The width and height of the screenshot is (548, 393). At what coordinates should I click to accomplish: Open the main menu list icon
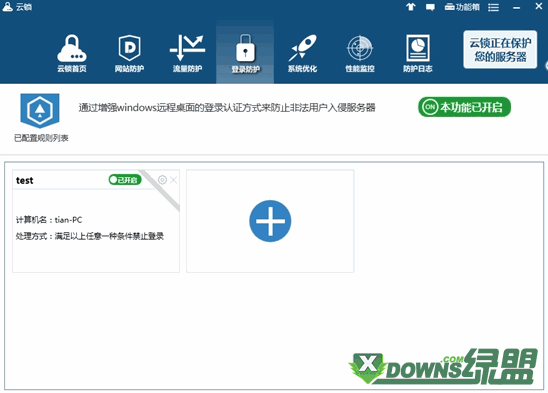coord(493,7)
